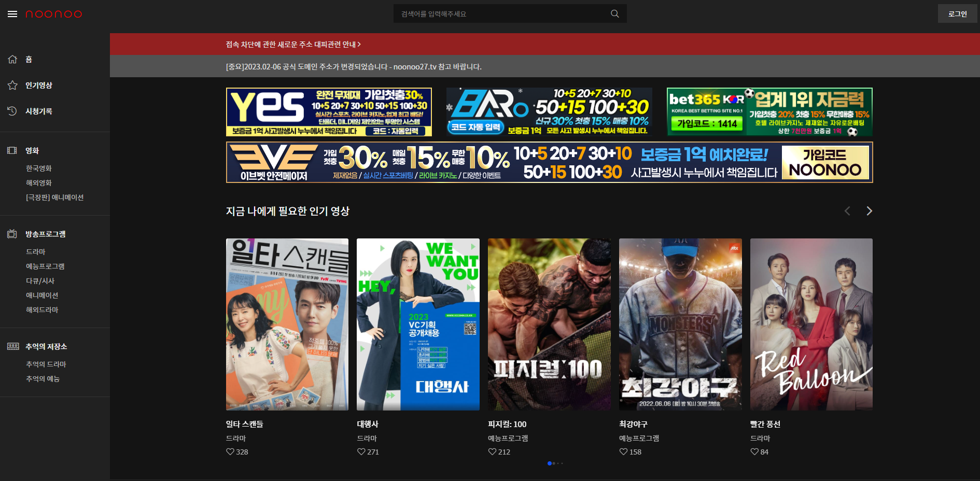This screenshot has width=980, height=481.
Task: Open the 접속 차단 주소 대피관련 안내 notice
Action: [x=293, y=45]
